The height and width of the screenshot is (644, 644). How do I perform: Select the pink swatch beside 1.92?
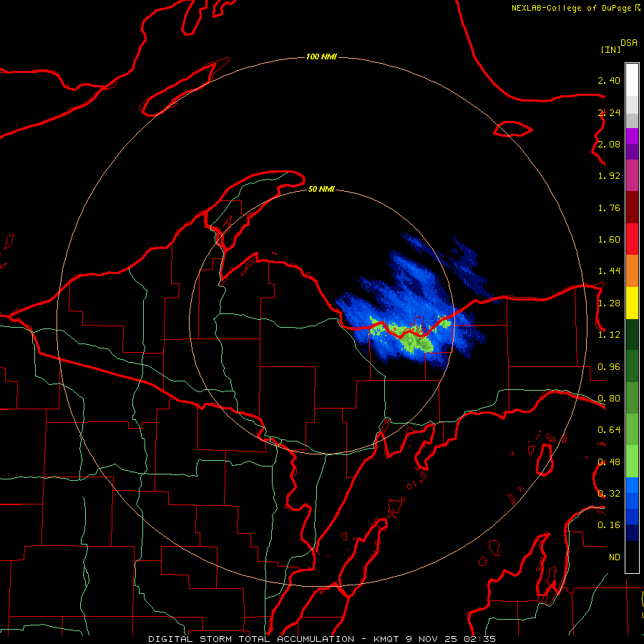[x=632, y=175]
